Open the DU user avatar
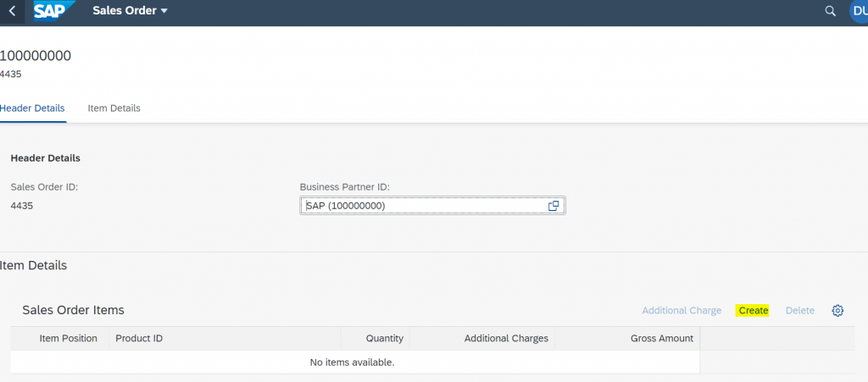Image resolution: width=868 pixels, height=382 pixels. pos(859,11)
